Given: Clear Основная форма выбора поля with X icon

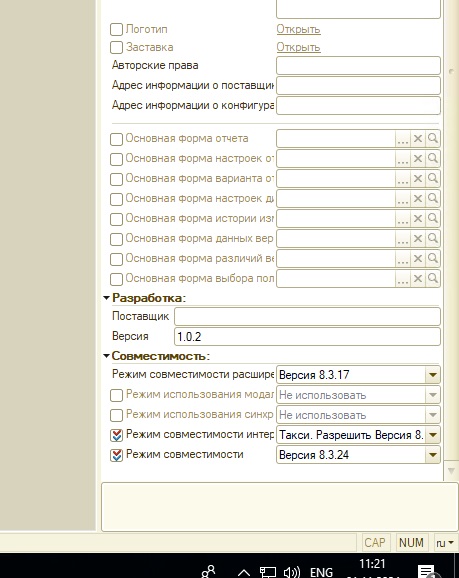Looking at the screenshot, I should tap(418, 278).
